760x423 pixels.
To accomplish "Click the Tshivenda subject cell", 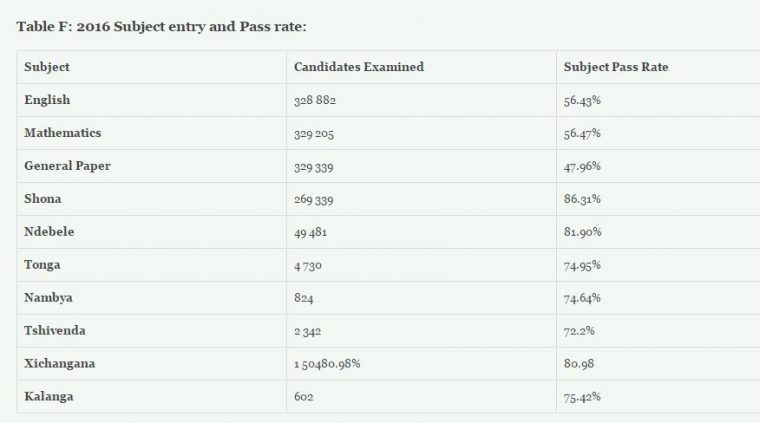I will (53, 331).
